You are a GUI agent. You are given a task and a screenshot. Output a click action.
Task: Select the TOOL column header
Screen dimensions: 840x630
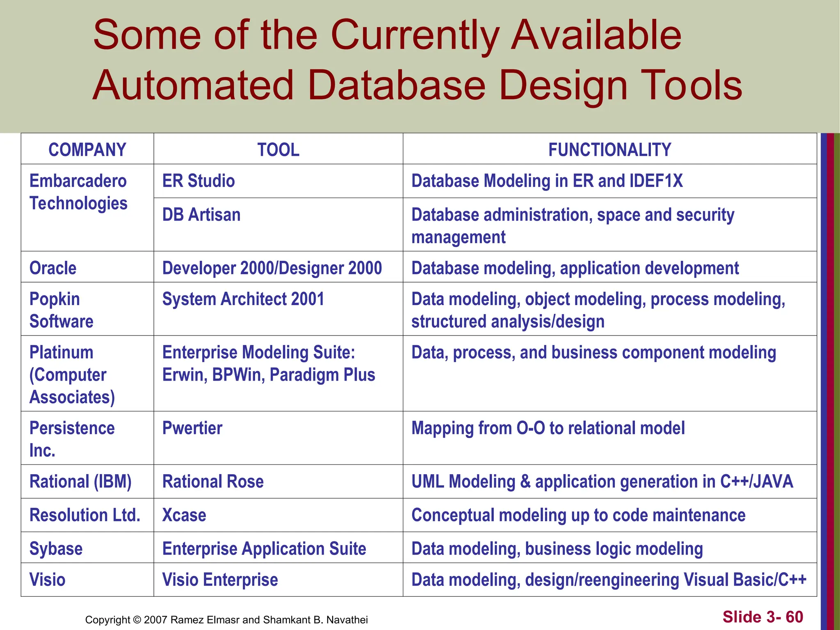pyautogui.click(x=278, y=149)
